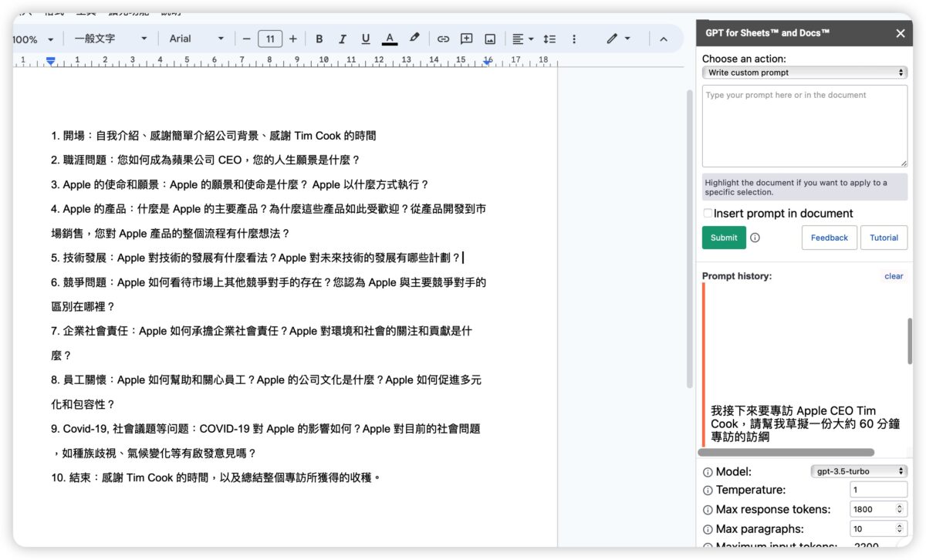Decrease font size with the minus button

[x=246, y=39]
